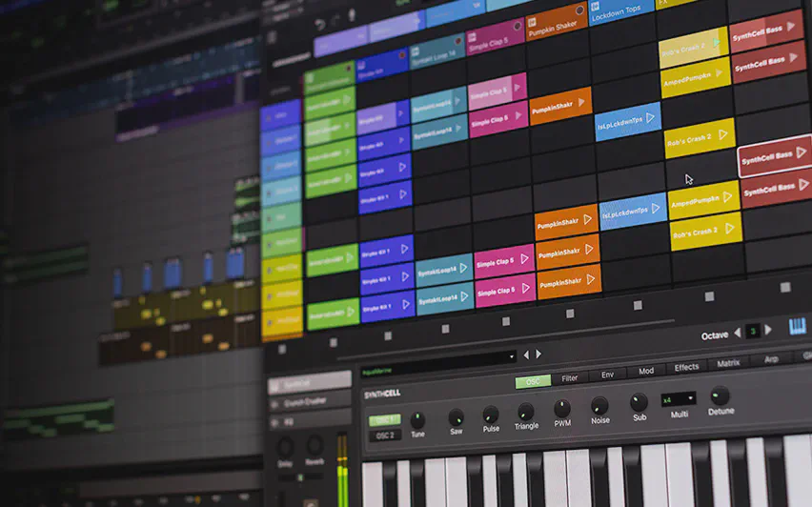The height and width of the screenshot is (507, 812).
Task: Click the Detune knob
Action: tap(720, 395)
